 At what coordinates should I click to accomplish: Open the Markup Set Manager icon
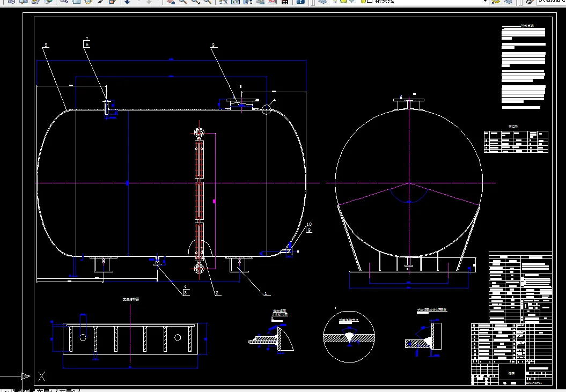272,2
